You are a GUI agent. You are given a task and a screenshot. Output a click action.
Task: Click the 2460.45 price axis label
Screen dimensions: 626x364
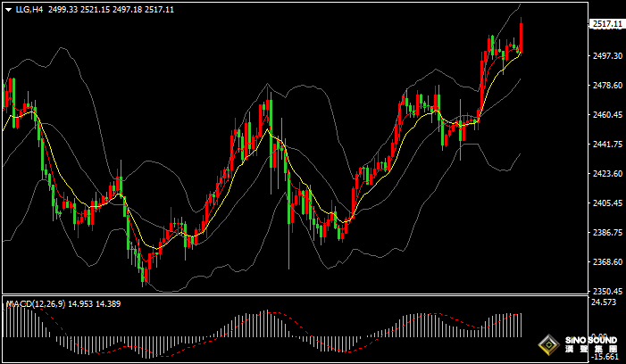[x=606, y=115]
